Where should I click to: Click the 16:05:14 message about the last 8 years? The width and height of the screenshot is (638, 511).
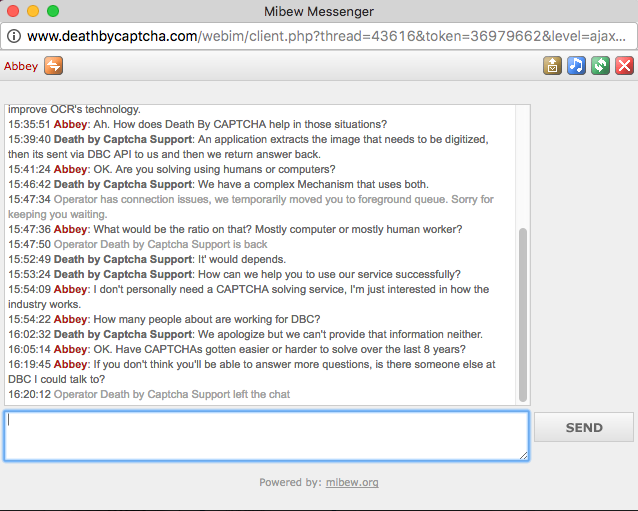(x=237, y=349)
